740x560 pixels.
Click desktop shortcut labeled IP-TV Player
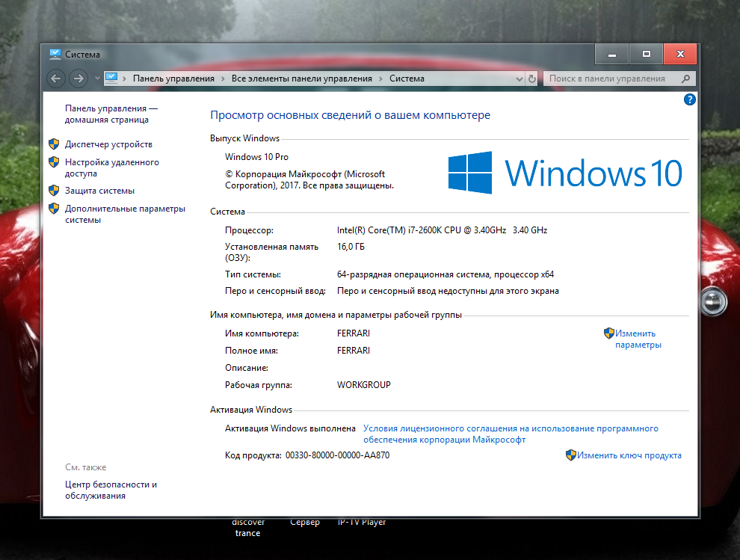coord(362,522)
